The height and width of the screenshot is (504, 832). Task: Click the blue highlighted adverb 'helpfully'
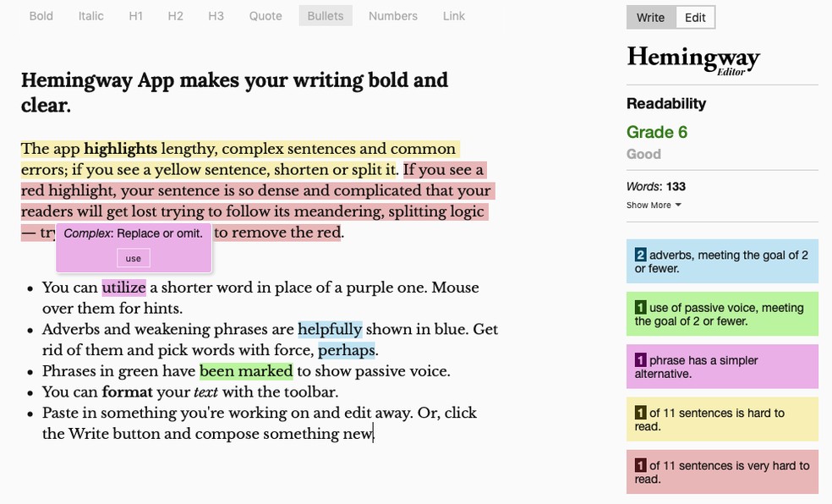tap(330, 330)
